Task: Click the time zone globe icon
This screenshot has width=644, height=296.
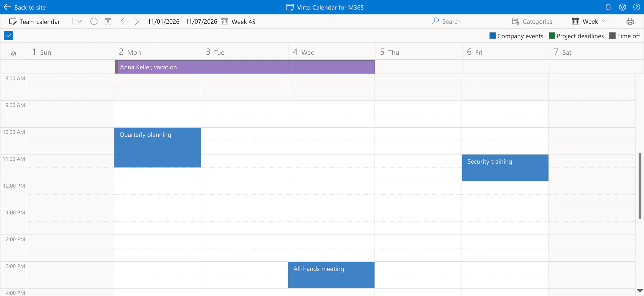Action: coord(14,54)
